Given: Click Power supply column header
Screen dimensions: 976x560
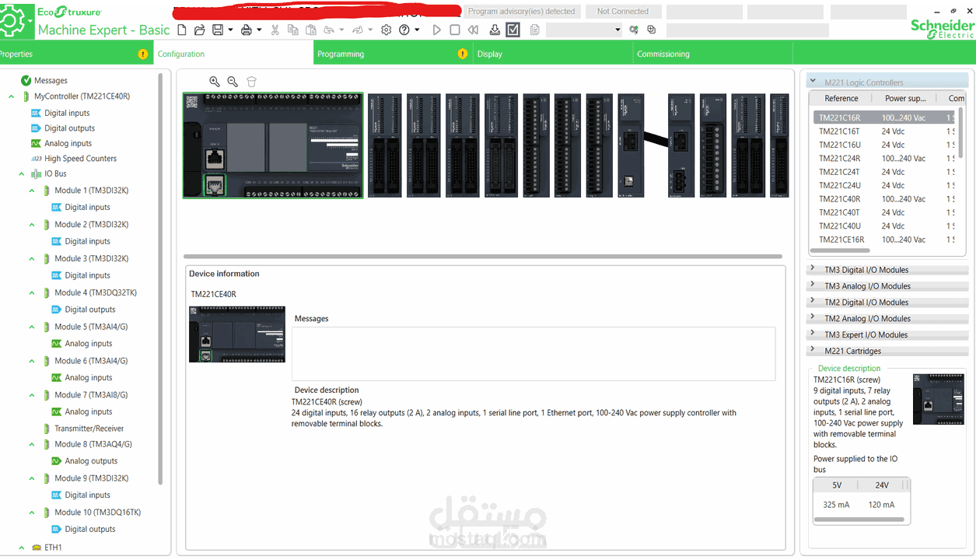Looking at the screenshot, I should tap(905, 98).
